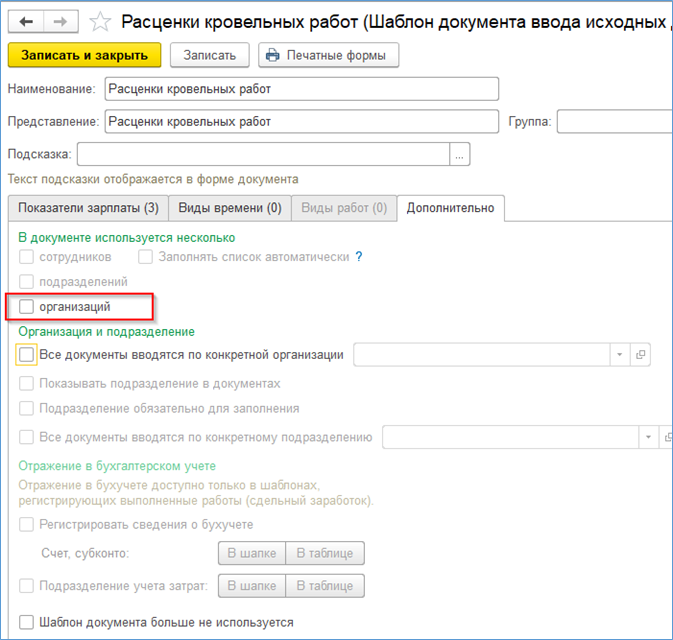
Task: Click open icon next to organization field
Action: tap(641, 355)
